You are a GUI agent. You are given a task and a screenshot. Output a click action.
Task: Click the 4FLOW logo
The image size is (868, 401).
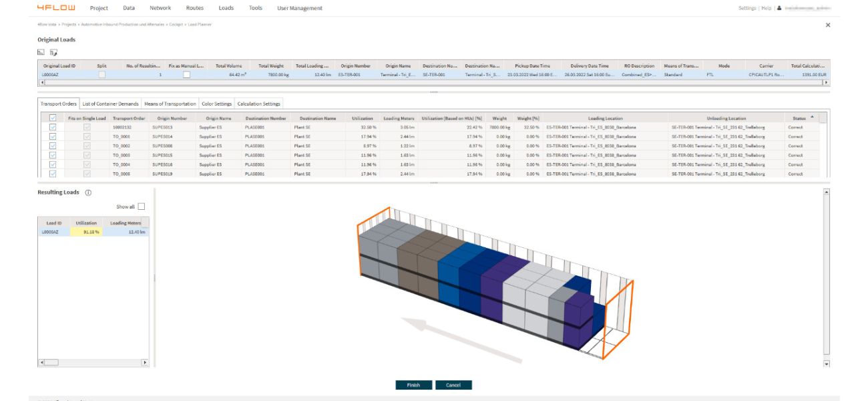point(56,8)
